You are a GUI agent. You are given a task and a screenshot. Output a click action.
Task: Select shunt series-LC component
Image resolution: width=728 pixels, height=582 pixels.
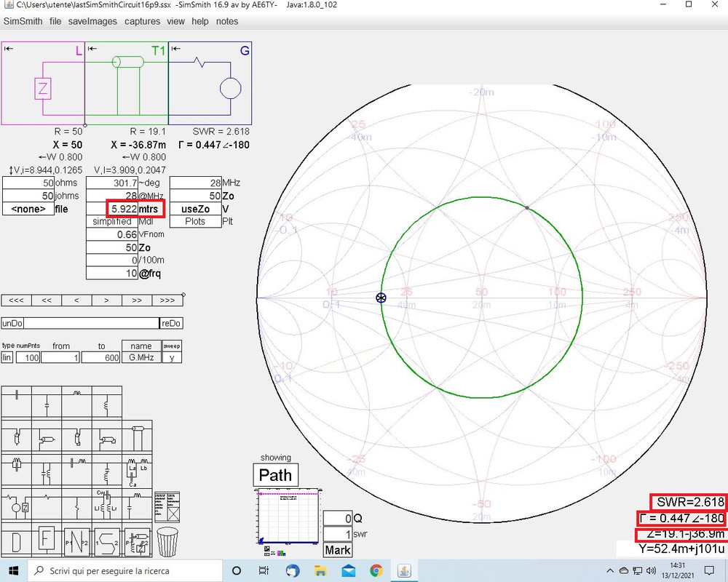tap(107, 471)
